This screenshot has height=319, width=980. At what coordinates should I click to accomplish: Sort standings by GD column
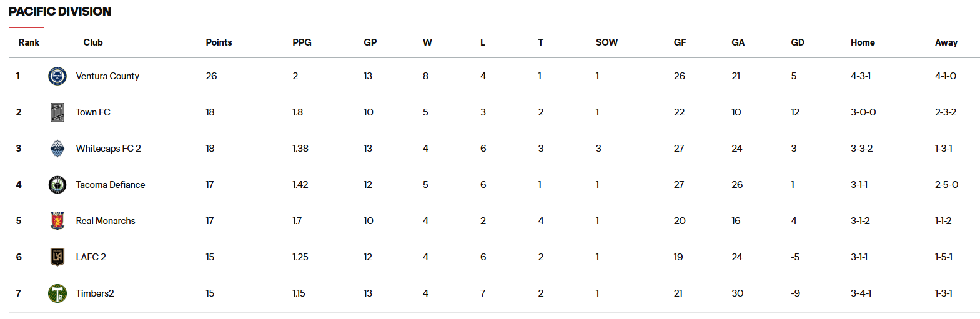click(x=798, y=42)
